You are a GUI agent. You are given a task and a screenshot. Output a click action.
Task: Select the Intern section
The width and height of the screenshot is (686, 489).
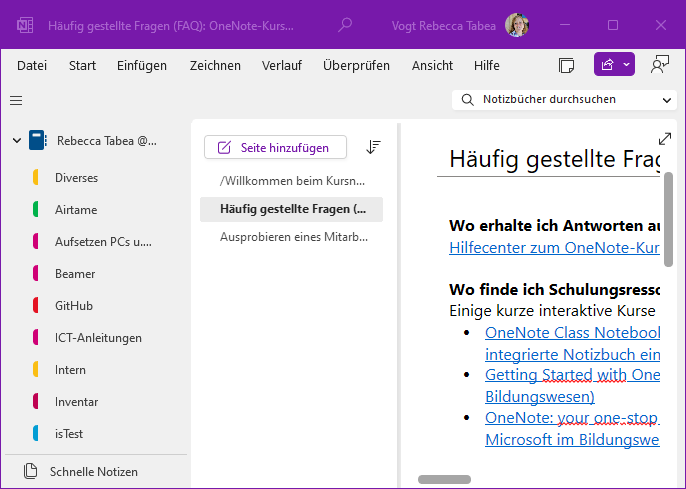click(x=70, y=370)
